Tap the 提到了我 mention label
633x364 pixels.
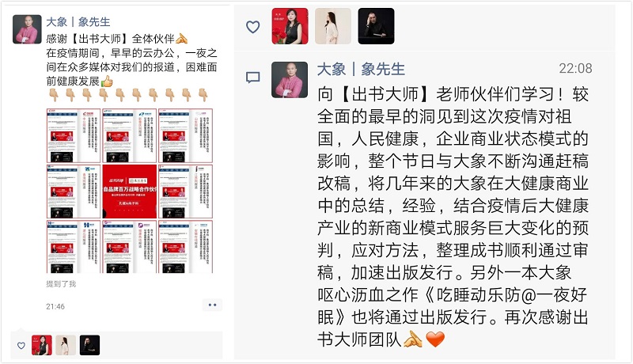coord(61,284)
